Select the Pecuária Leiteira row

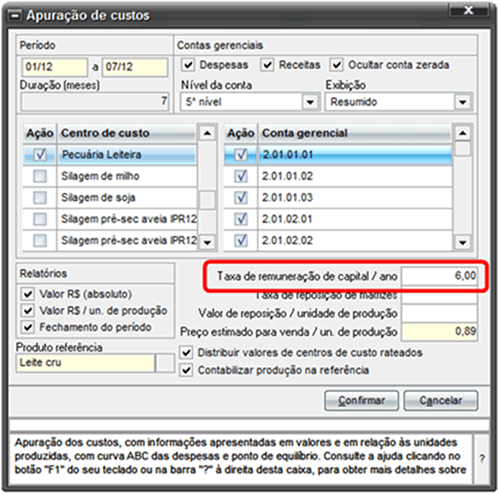[110, 154]
